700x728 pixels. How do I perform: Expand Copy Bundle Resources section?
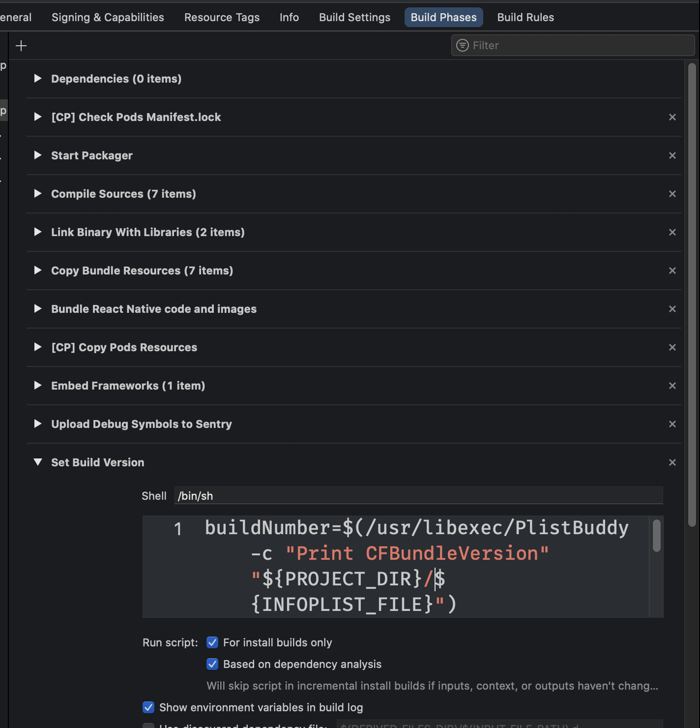38,270
